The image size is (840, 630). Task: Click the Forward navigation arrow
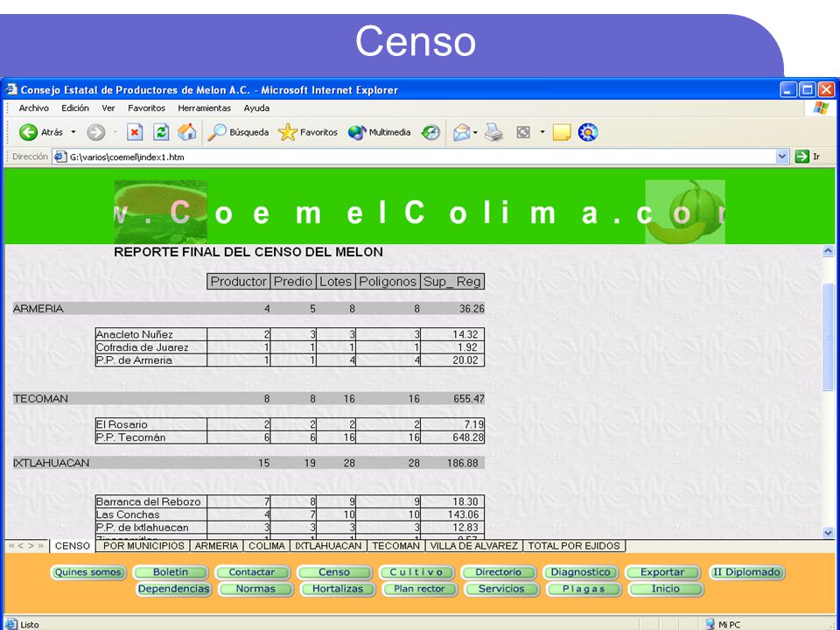[x=96, y=132]
